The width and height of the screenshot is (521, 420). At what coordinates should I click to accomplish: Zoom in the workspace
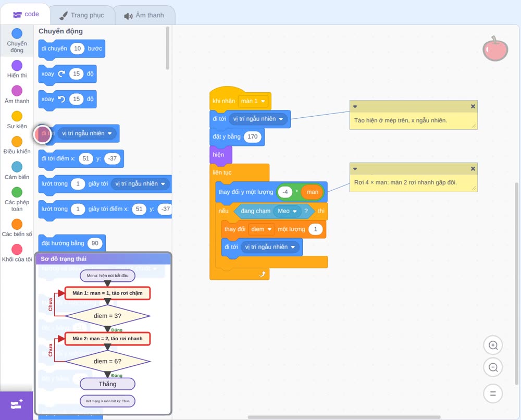(493, 345)
